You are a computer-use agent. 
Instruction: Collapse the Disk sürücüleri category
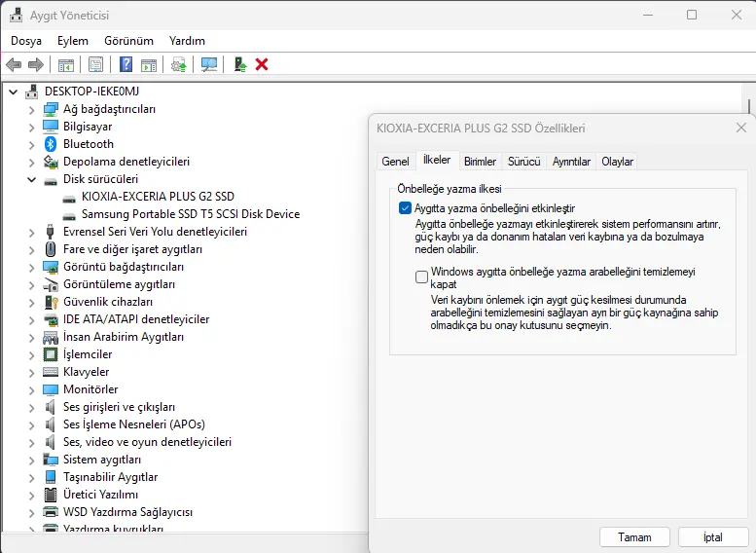coord(31,179)
